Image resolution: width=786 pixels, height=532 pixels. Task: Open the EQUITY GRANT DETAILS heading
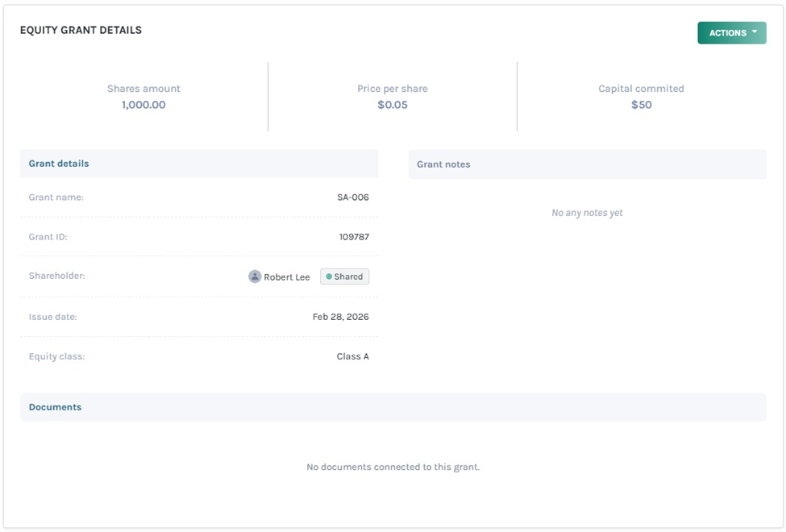point(80,30)
